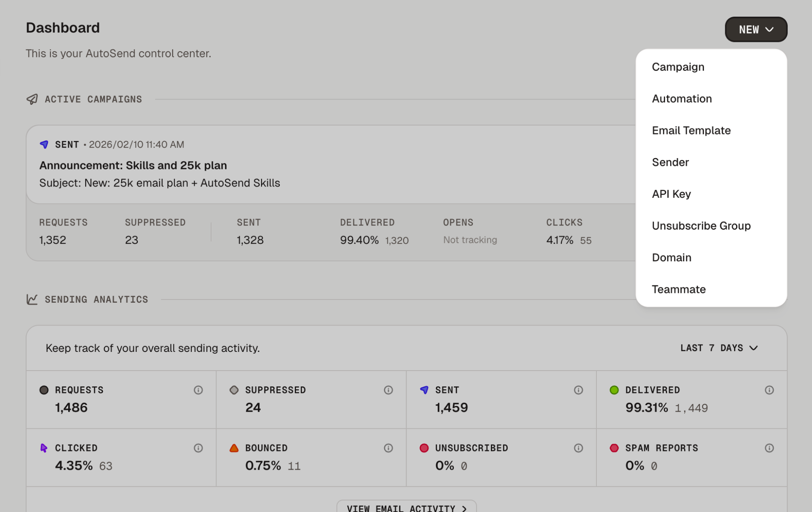Screen dimensions: 812x512
Task: Click the Active Campaigns paper plane icon
Action: coord(32,99)
